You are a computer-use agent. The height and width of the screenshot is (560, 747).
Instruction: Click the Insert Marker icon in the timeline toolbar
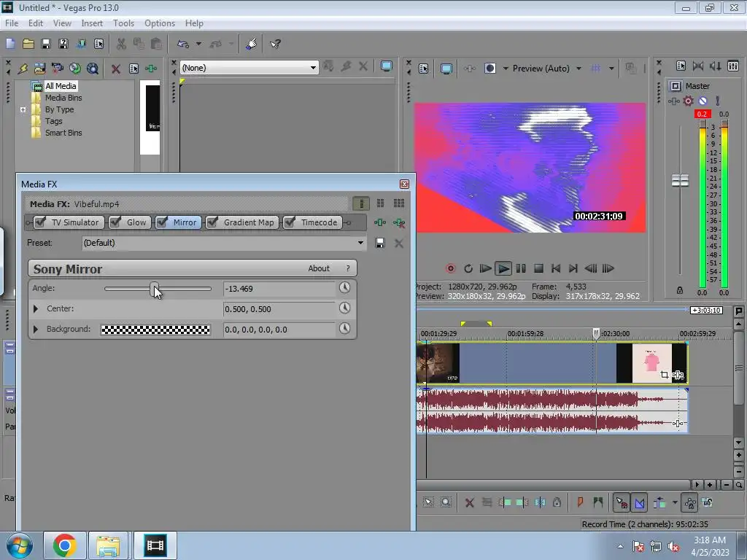(580, 502)
